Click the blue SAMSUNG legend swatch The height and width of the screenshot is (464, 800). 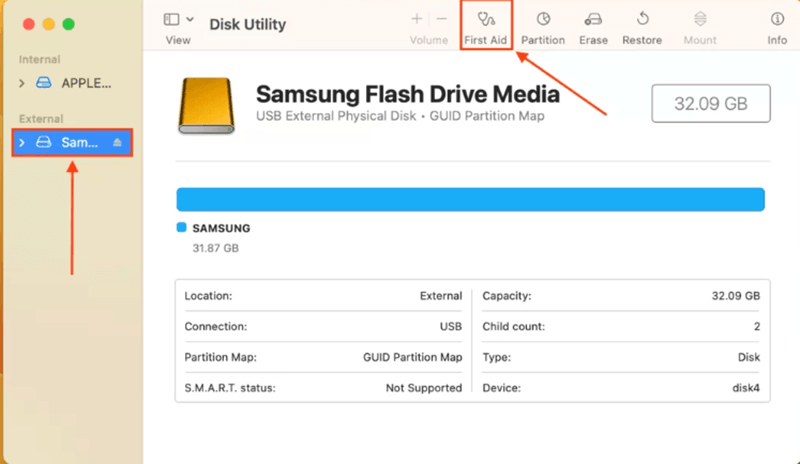click(x=181, y=227)
